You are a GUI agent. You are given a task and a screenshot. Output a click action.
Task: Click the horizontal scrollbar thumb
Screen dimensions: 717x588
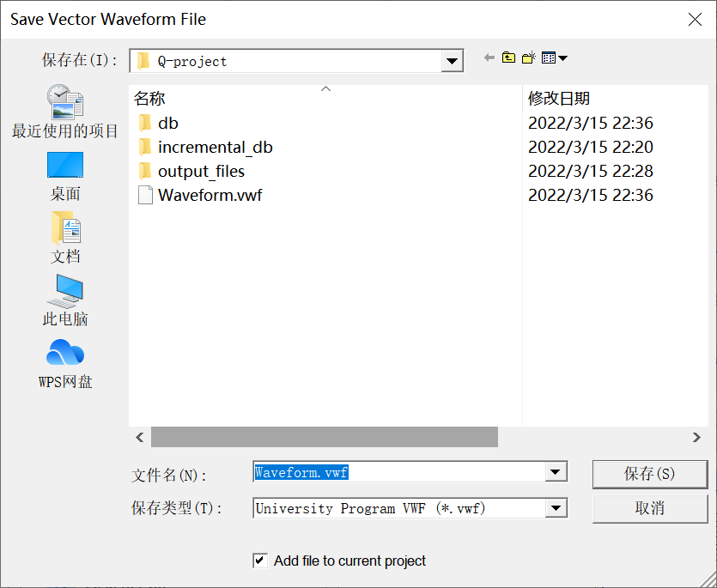click(325, 437)
